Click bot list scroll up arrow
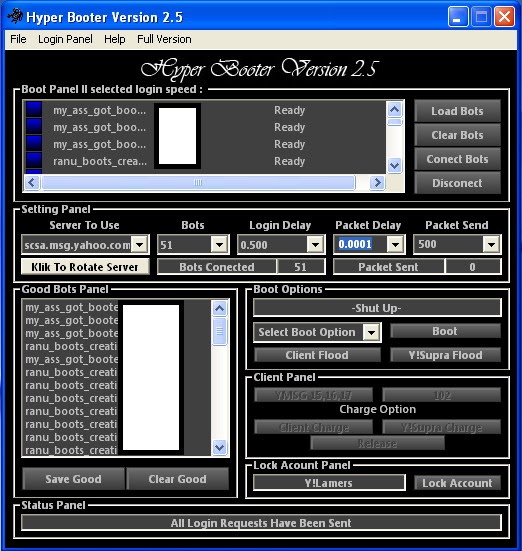This screenshot has width=522, height=551. (394, 110)
